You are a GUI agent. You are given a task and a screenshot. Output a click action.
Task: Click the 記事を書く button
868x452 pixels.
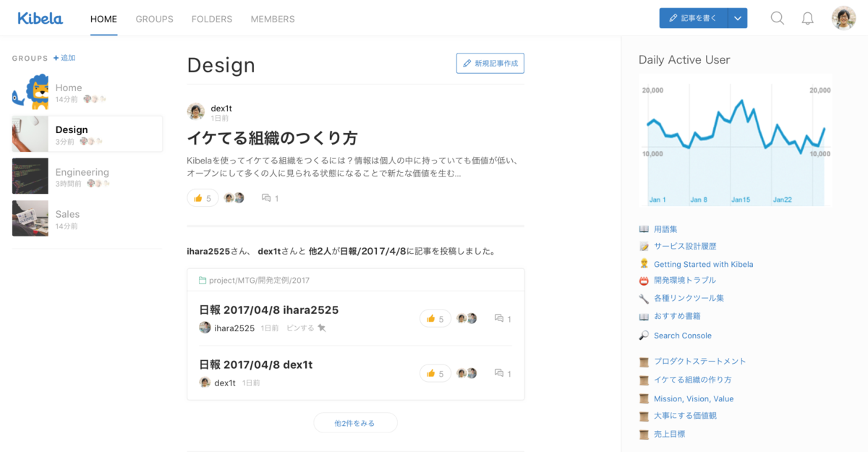[x=693, y=18]
